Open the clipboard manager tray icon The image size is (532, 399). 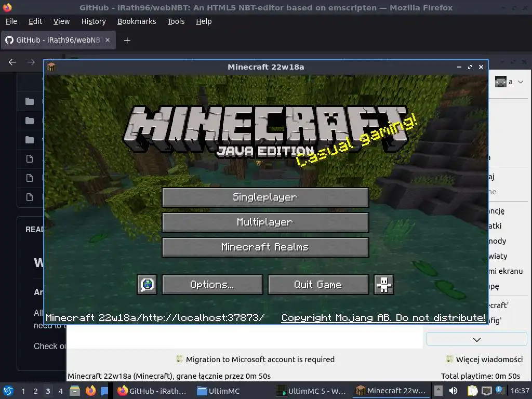pos(472,391)
